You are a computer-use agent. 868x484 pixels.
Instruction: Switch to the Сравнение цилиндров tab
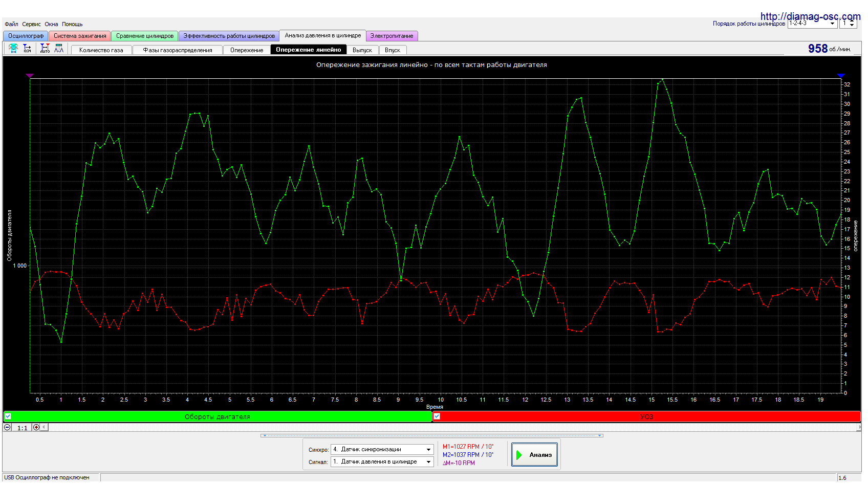pos(145,36)
